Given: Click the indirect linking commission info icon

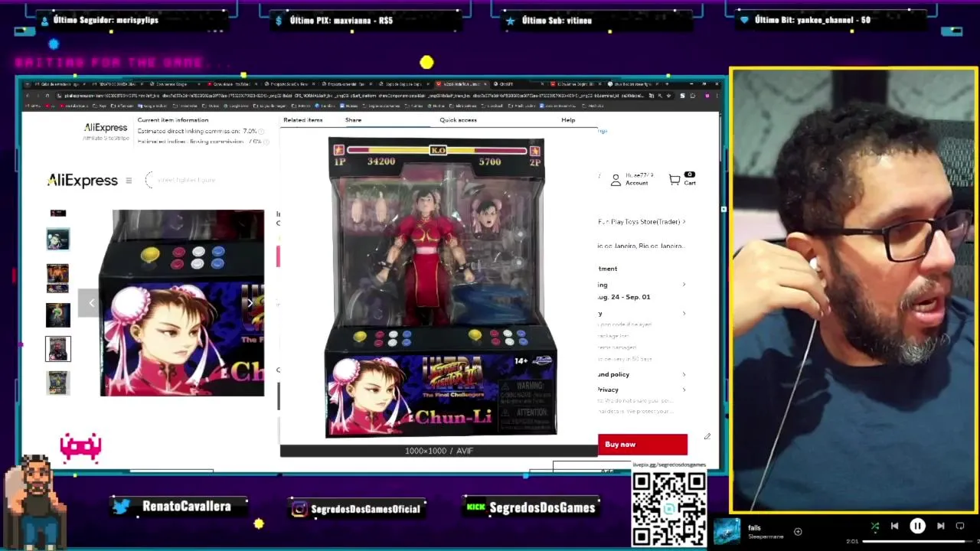Looking at the screenshot, I should coord(266,142).
